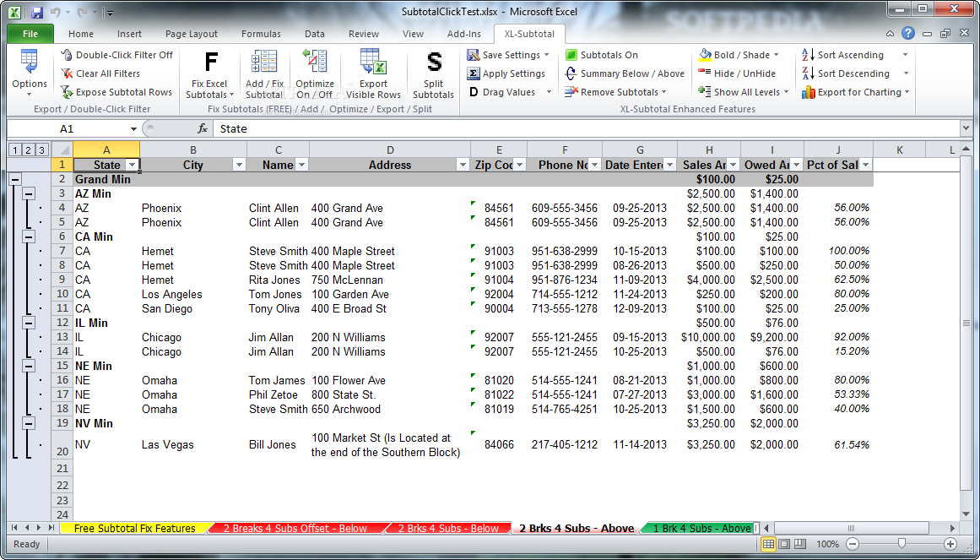Open Free Subtotal Fix Features sheet
980x560 pixels.
(134, 529)
